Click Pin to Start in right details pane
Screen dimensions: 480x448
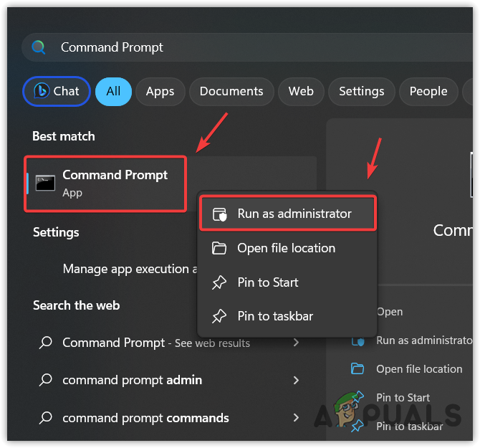[403, 398]
